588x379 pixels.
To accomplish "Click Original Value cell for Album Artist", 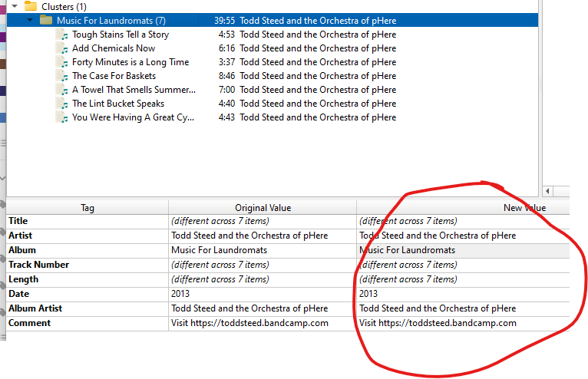I will pyautogui.click(x=263, y=309).
